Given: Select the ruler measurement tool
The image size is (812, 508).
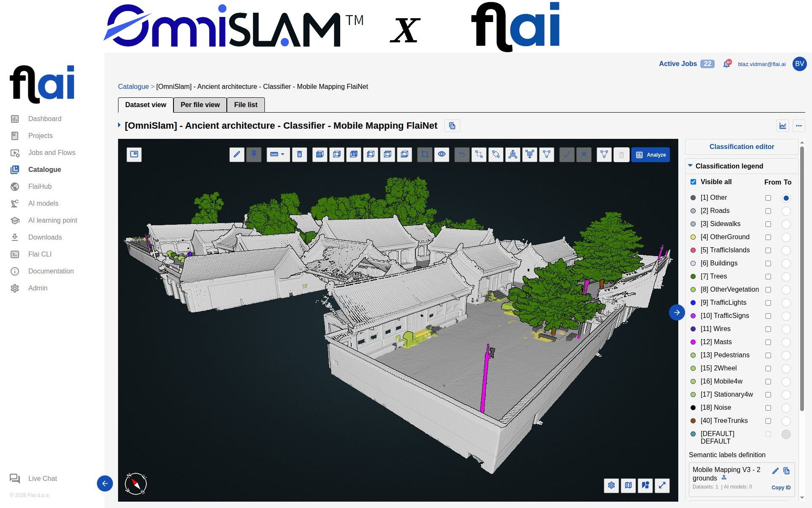Looking at the screenshot, I should [x=274, y=155].
